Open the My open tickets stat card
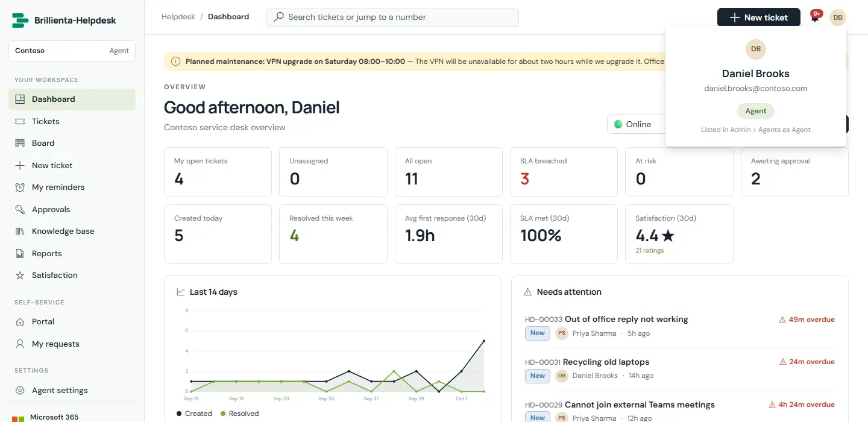Viewport: 868px width, 422px height. (218, 172)
